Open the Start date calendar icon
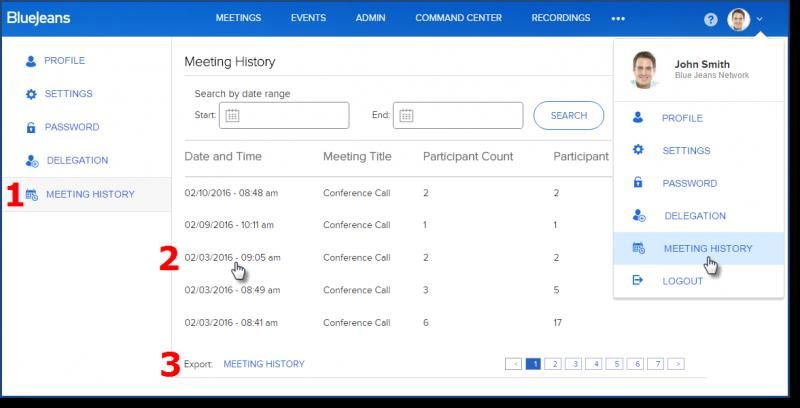Viewport: 800px width, 408px height. 232,115
